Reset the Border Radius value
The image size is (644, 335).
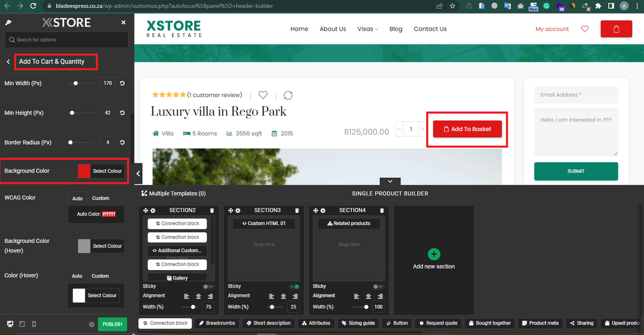[122, 143]
